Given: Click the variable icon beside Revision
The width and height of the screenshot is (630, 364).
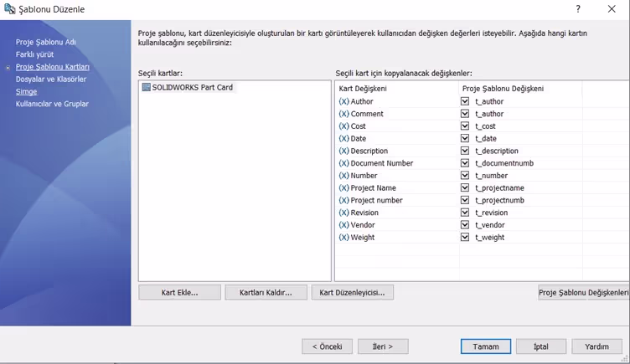Looking at the screenshot, I should tap(344, 213).
